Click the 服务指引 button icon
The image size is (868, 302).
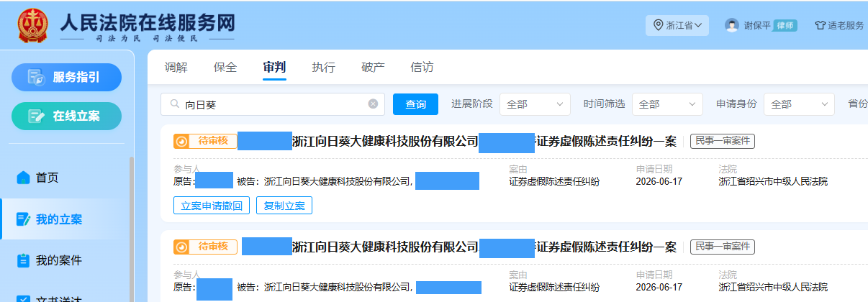(36, 78)
